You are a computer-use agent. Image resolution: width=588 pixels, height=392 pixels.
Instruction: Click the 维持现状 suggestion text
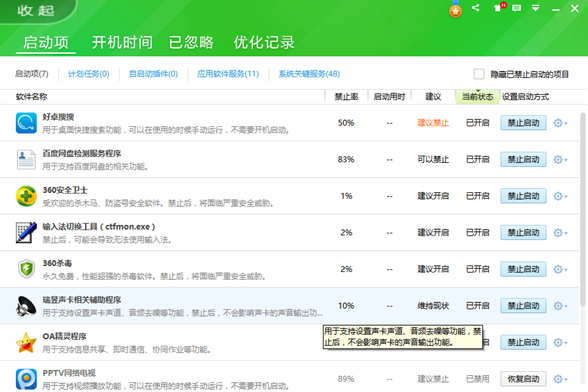(433, 306)
